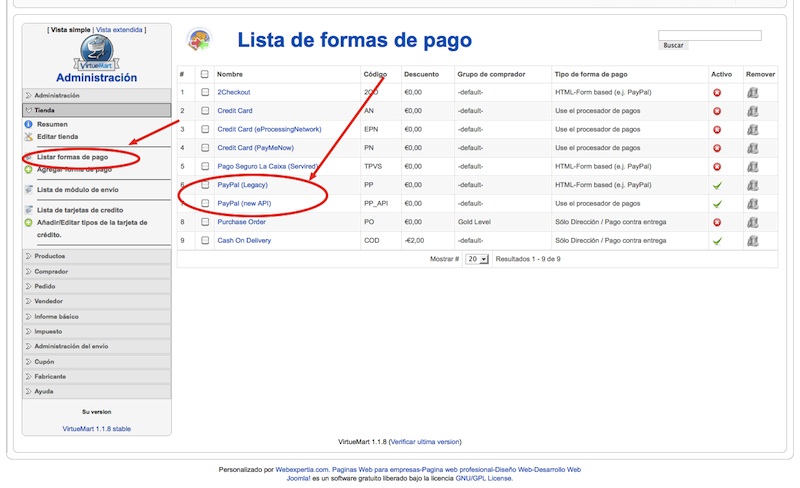Click the Joomla! footer link
Image resolution: width=800 pixels, height=488 pixels.
click(298, 479)
